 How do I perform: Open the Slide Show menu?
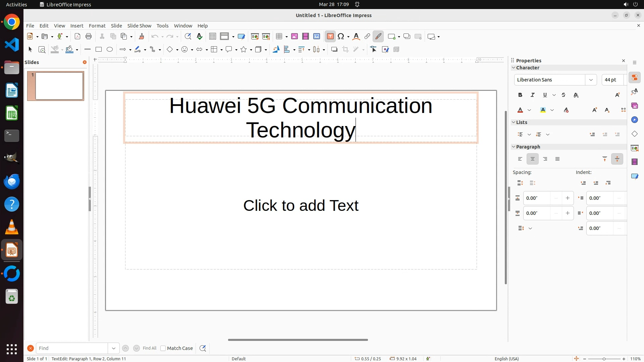[139, 26]
